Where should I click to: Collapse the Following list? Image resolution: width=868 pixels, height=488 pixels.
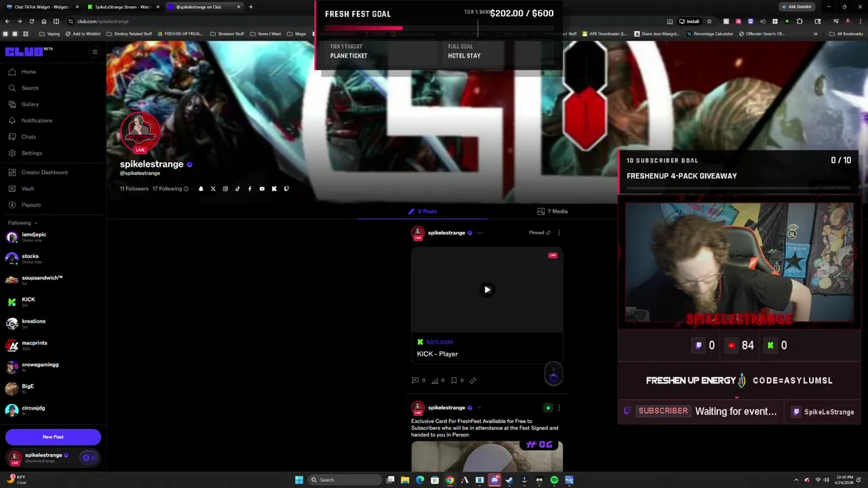coord(22,223)
